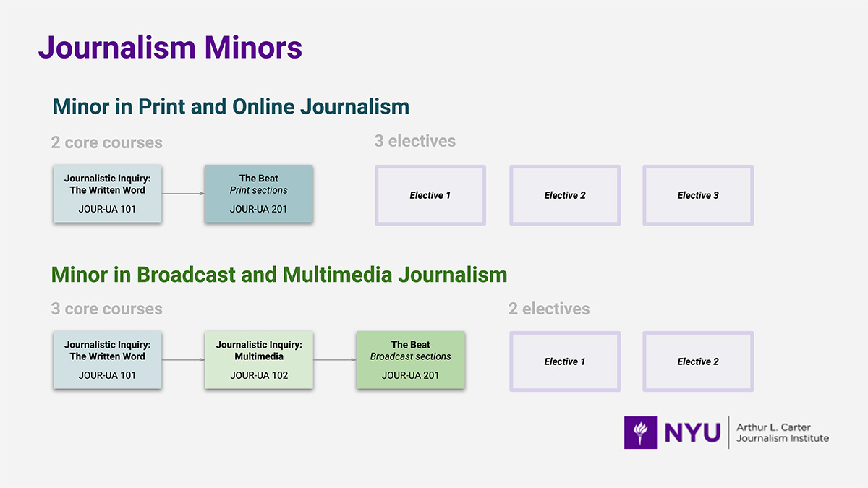The image size is (868, 488).
Task: Click the '2 electives' label
Action: coord(548,309)
